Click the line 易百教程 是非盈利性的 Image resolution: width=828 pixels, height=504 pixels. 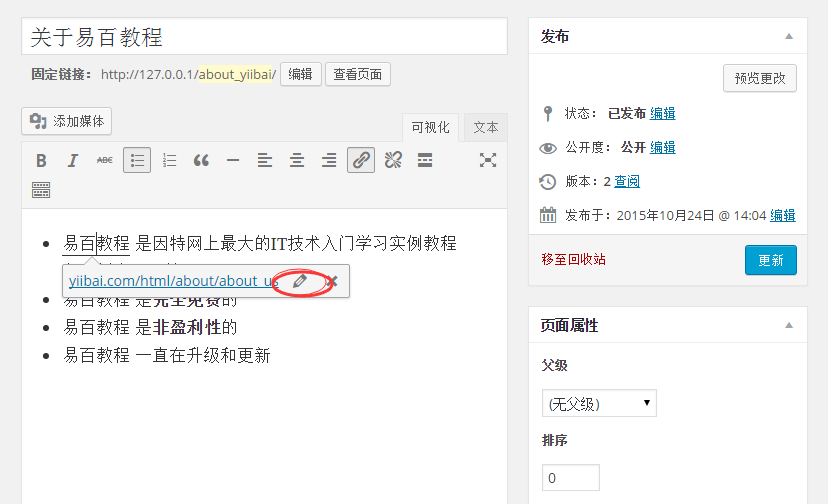[150, 328]
